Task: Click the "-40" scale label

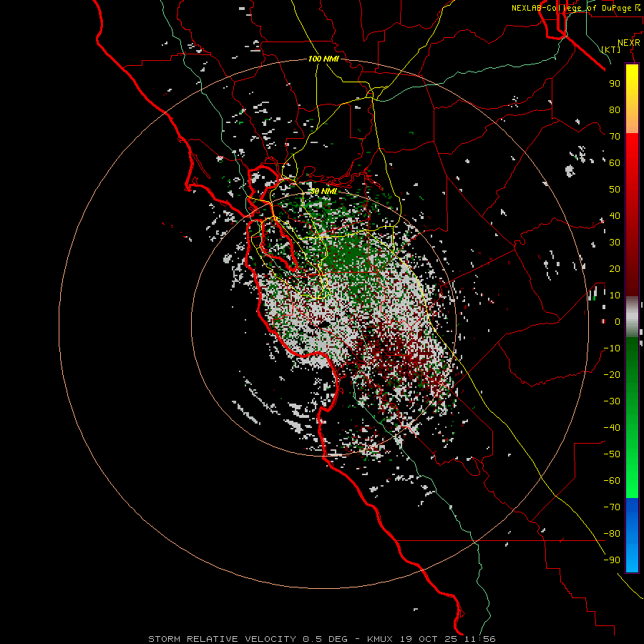Action: [x=612, y=428]
